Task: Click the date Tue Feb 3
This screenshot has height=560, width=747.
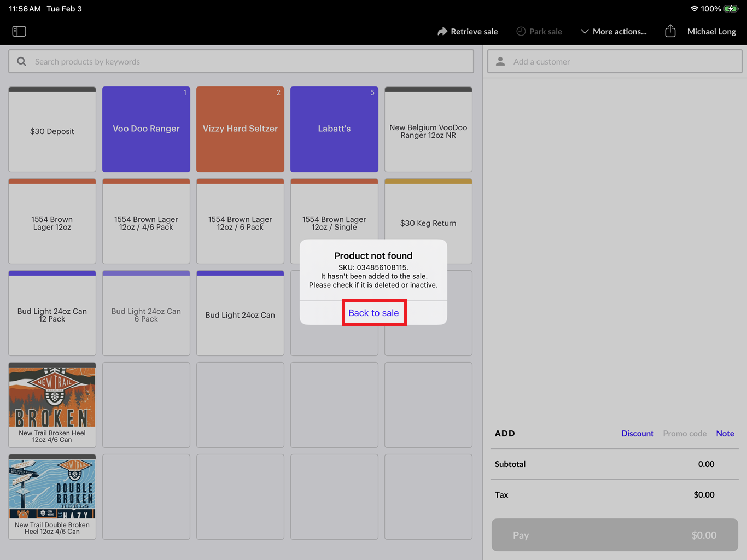Action: 64,9
